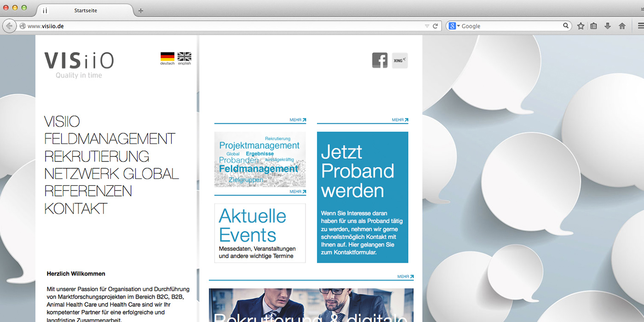The image size is (644, 322).
Task: Open the Facebook page icon
Action: click(x=380, y=60)
